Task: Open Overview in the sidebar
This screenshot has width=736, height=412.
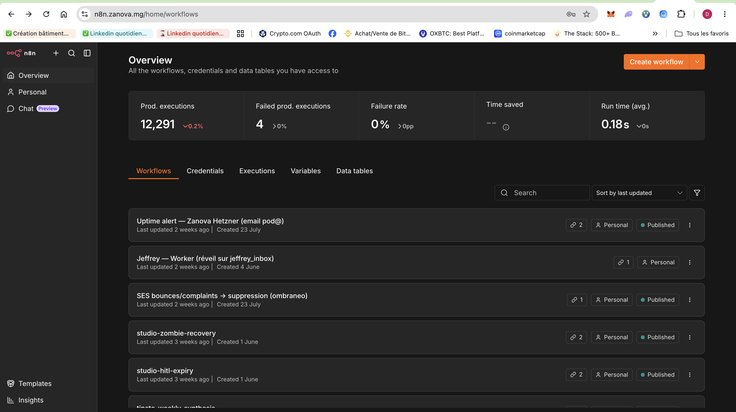Action: 49,75
